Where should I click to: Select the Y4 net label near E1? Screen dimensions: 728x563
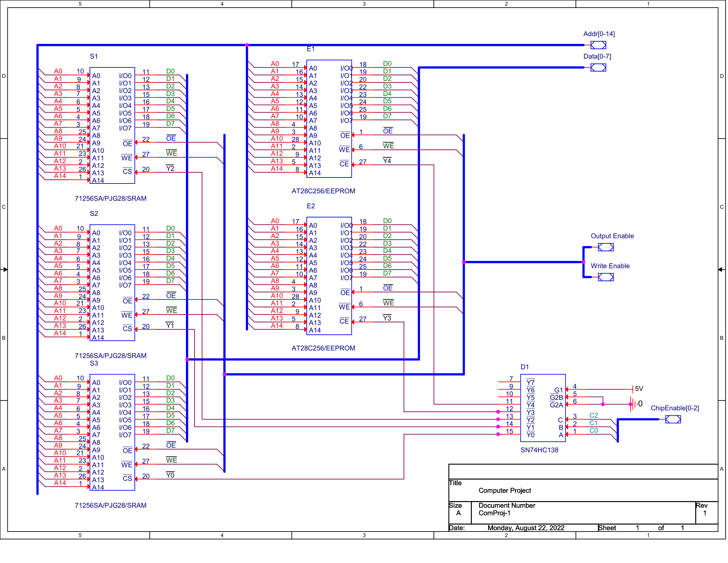(x=387, y=161)
